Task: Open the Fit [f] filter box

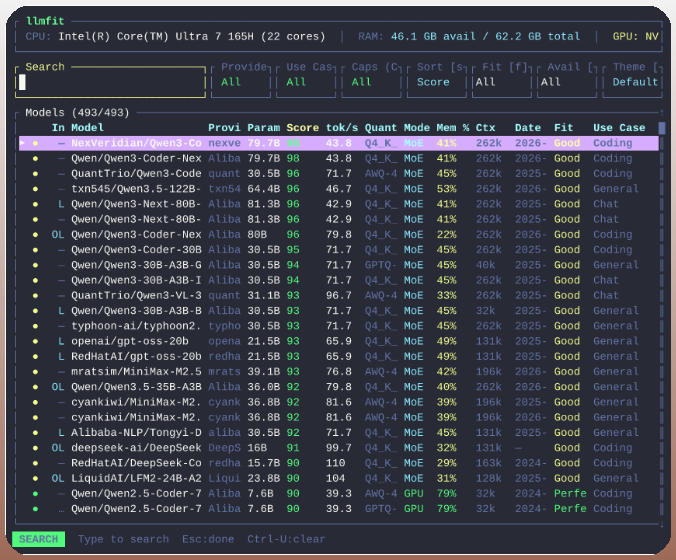Action: (502, 82)
